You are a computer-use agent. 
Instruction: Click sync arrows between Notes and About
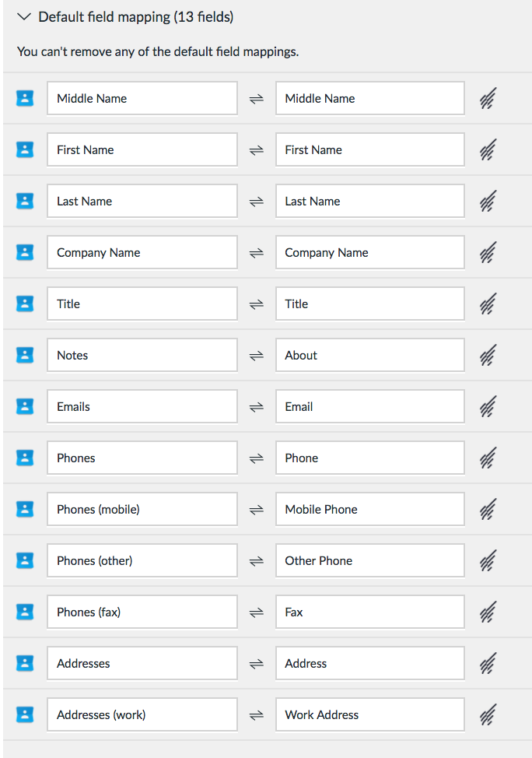click(256, 356)
